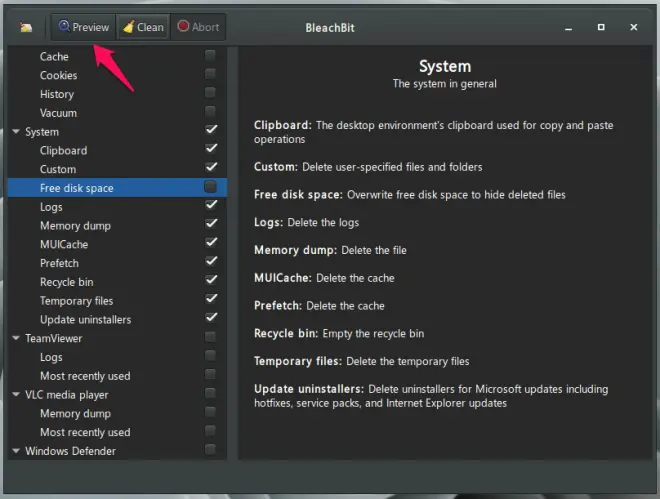This screenshot has width=660, height=499.
Task: Check the Cache checkbox
Action: 210,55
